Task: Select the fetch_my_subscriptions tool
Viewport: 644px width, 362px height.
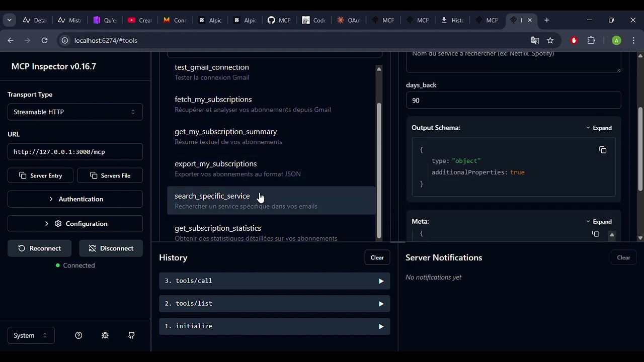Action: pos(271,104)
